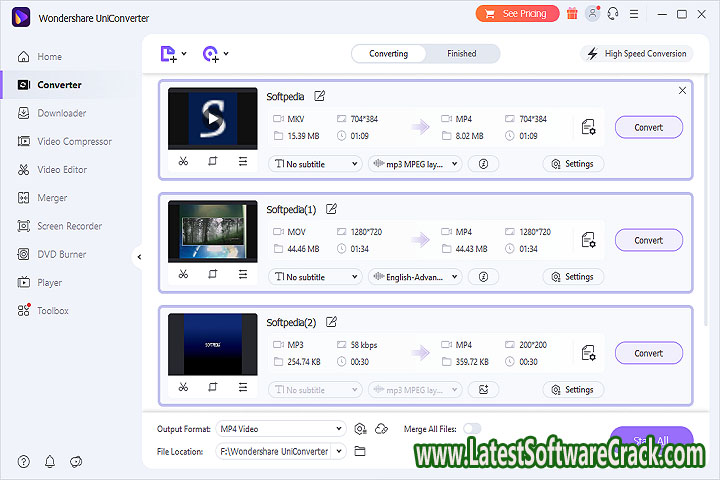
Task: Open output folder icon
Action: click(x=360, y=452)
